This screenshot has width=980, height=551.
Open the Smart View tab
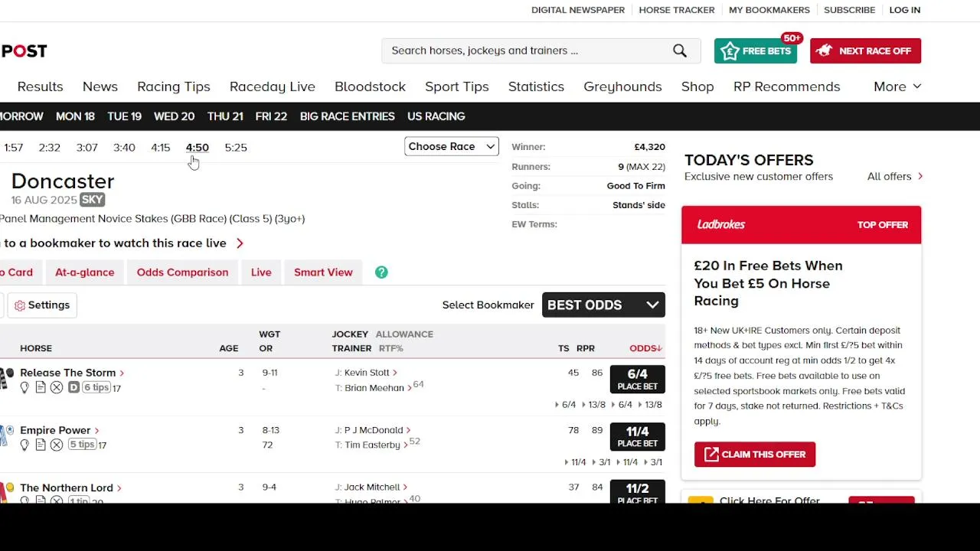click(323, 272)
